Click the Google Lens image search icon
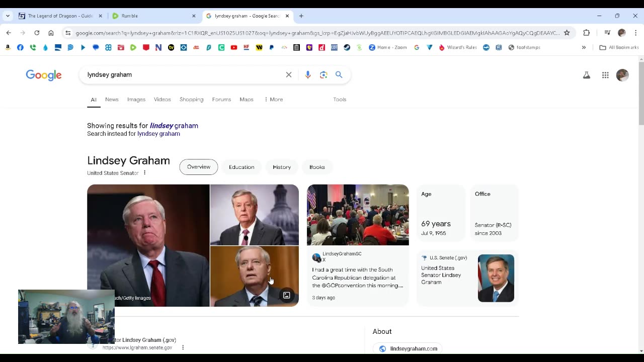 coord(324,75)
